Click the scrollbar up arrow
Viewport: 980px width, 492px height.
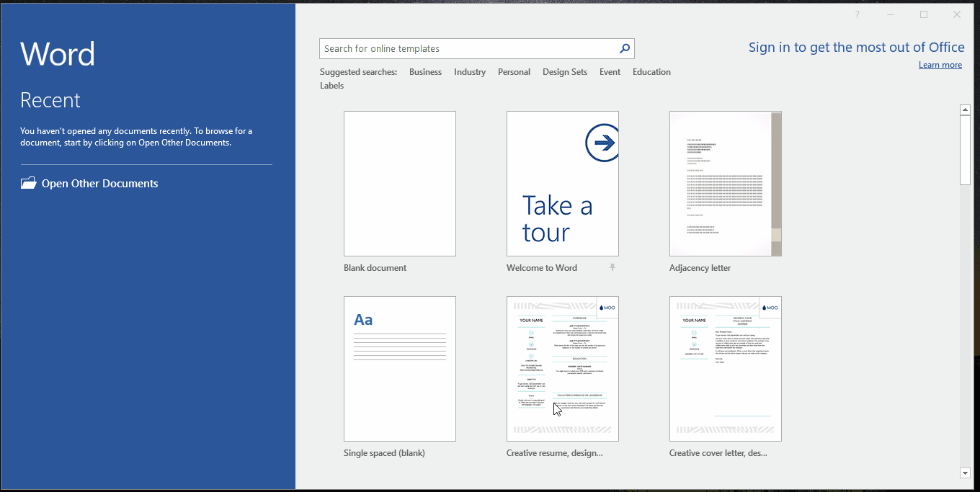(966, 110)
